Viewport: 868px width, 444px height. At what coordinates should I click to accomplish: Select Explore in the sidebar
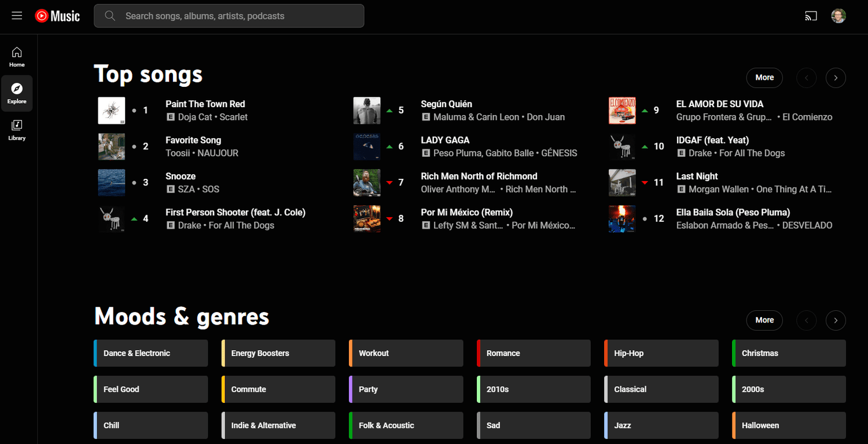(17, 93)
